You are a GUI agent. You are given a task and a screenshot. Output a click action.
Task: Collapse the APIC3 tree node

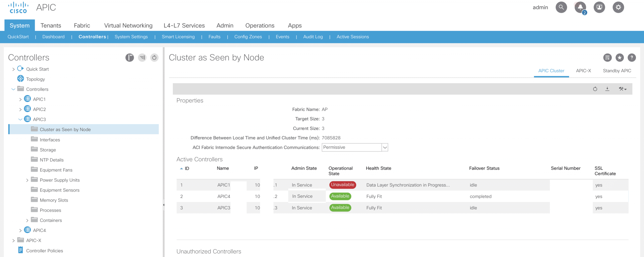coord(20,120)
